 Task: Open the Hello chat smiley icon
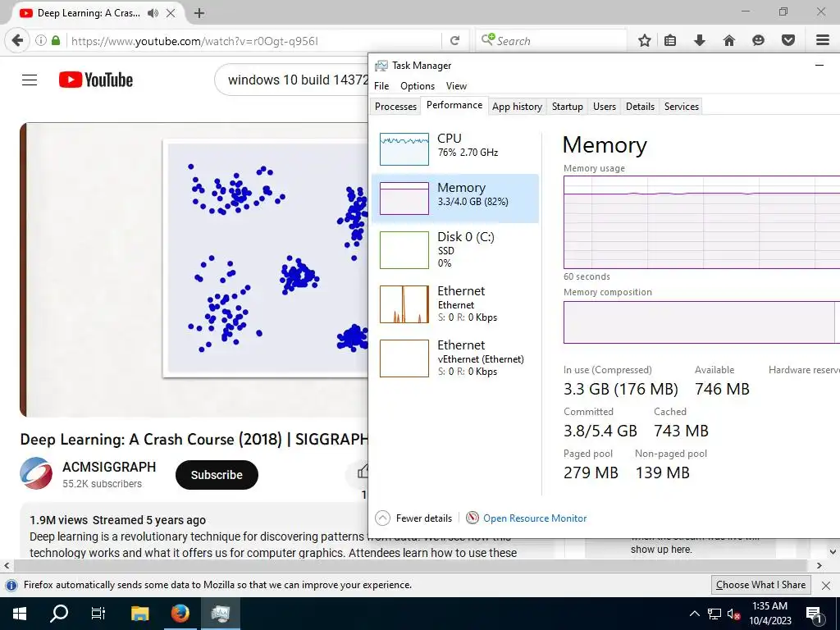[758, 40]
